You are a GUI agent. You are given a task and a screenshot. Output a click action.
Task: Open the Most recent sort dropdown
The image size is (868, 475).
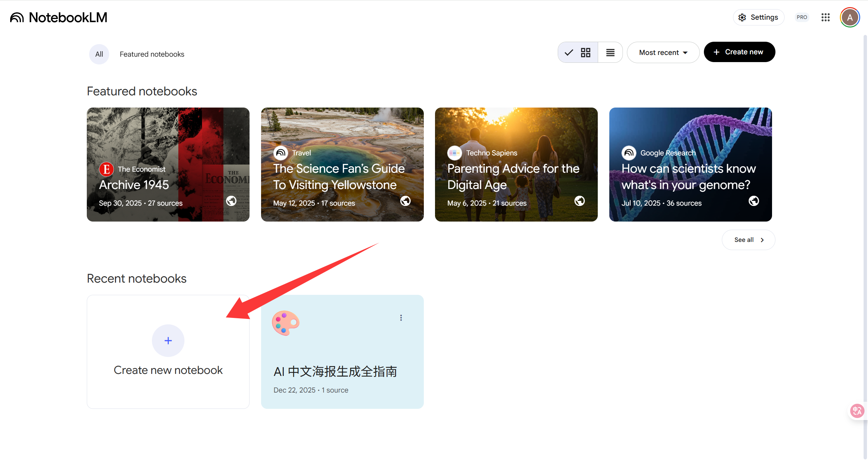coord(663,53)
